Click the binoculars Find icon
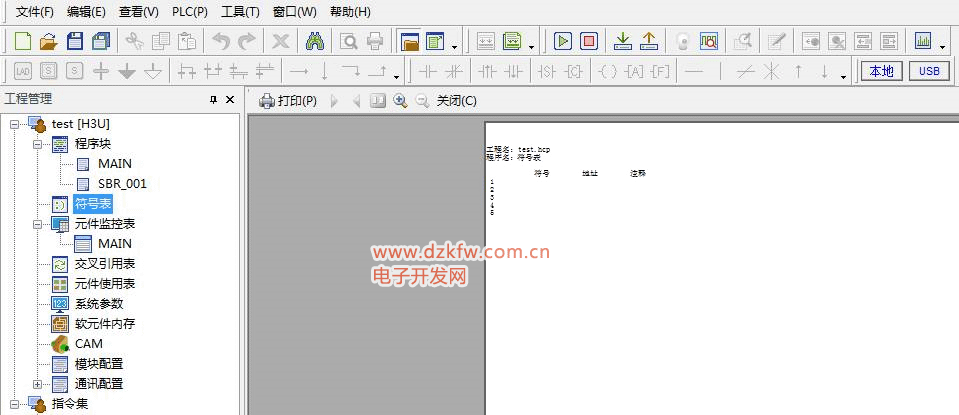The height and width of the screenshot is (415, 959). [x=315, y=41]
